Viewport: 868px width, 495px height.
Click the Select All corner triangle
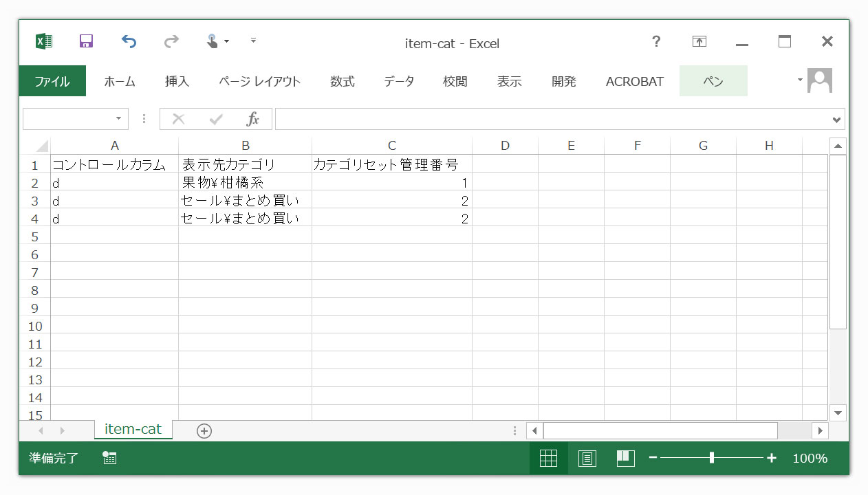(x=41, y=146)
